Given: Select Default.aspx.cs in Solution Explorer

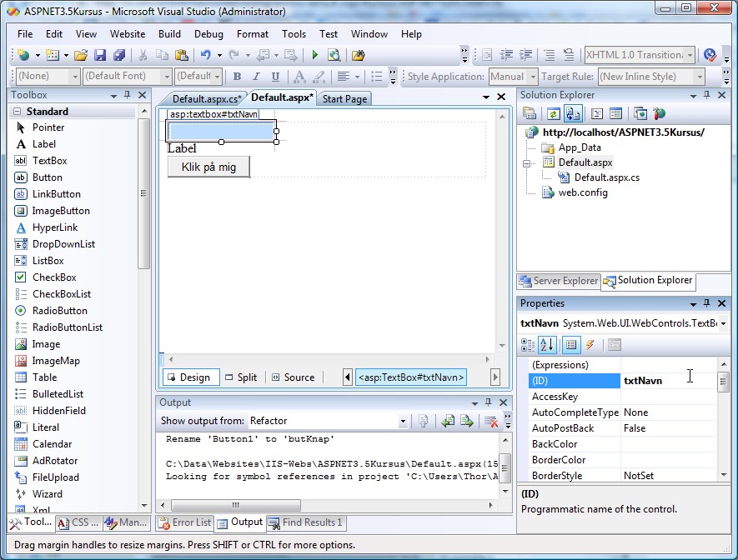Looking at the screenshot, I should pyautogui.click(x=606, y=177).
